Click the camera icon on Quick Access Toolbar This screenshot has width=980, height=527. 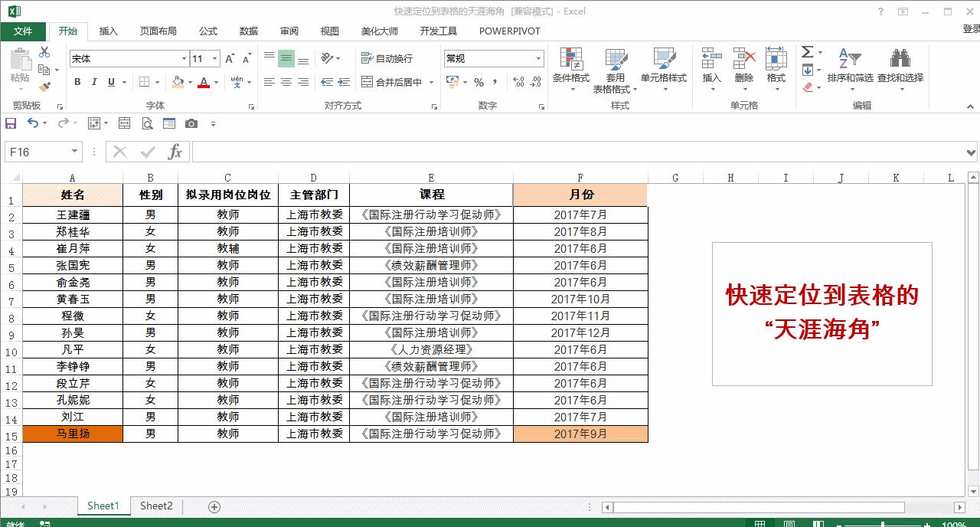click(191, 123)
